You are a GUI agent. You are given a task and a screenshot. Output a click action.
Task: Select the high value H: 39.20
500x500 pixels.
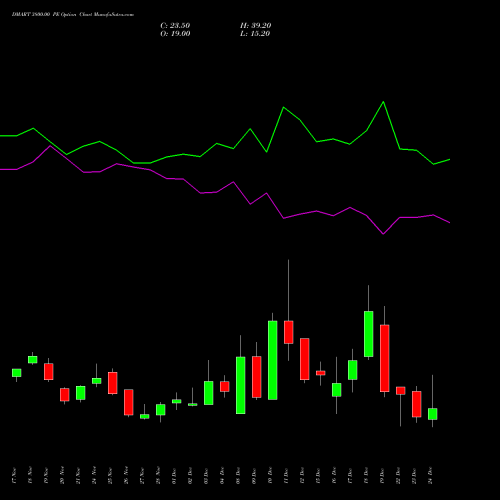pos(256,26)
